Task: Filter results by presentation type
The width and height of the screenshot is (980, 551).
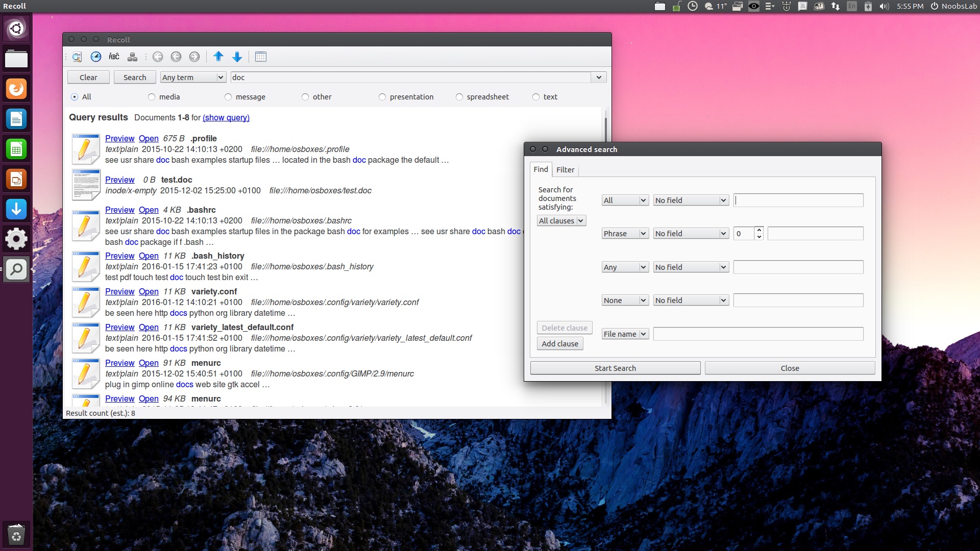Action: [x=382, y=97]
